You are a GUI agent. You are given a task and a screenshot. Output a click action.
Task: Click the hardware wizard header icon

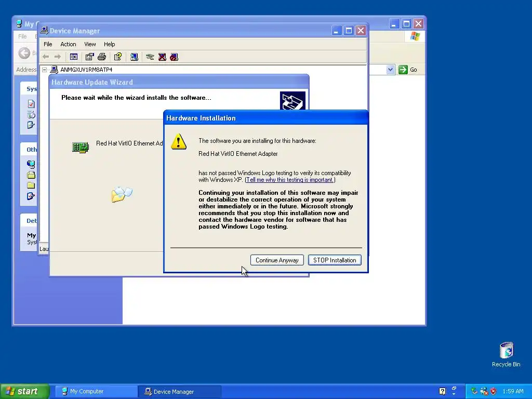pyautogui.click(x=292, y=100)
